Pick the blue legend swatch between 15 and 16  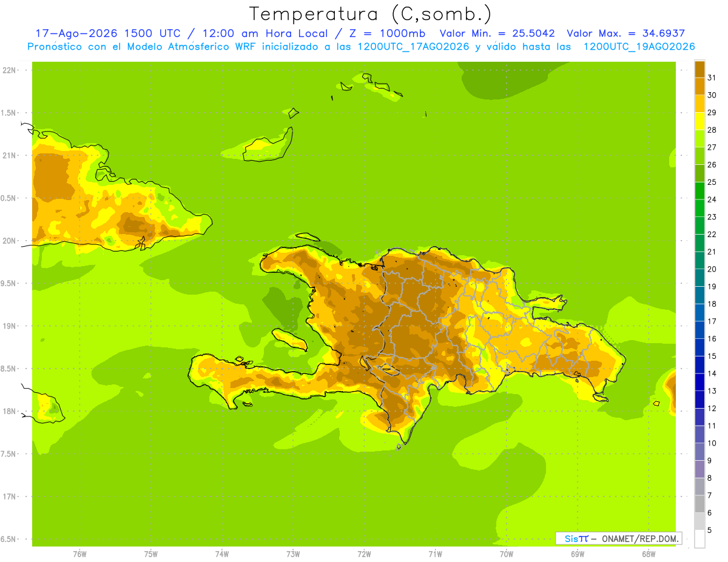pyautogui.click(x=699, y=347)
